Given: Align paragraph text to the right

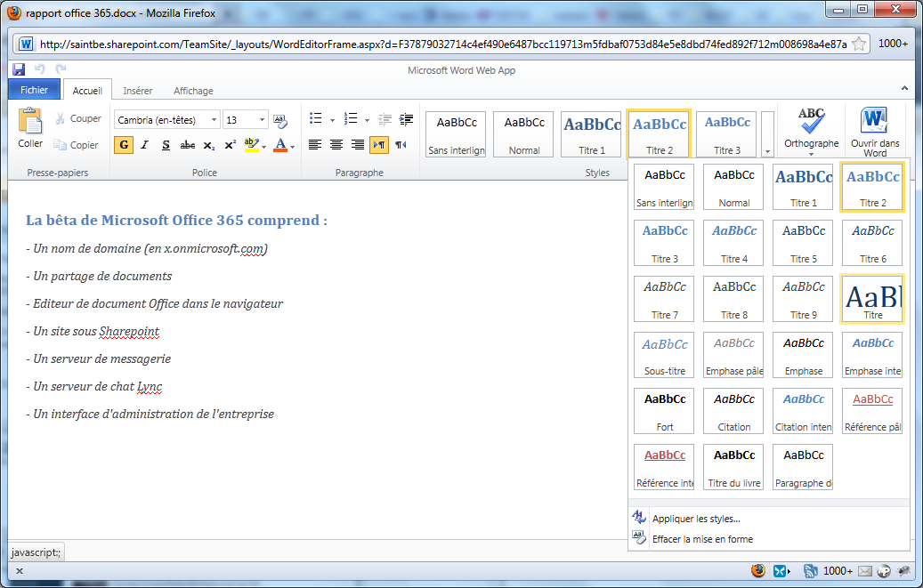Looking at the screenshot, I should click(x=357, y=145).
